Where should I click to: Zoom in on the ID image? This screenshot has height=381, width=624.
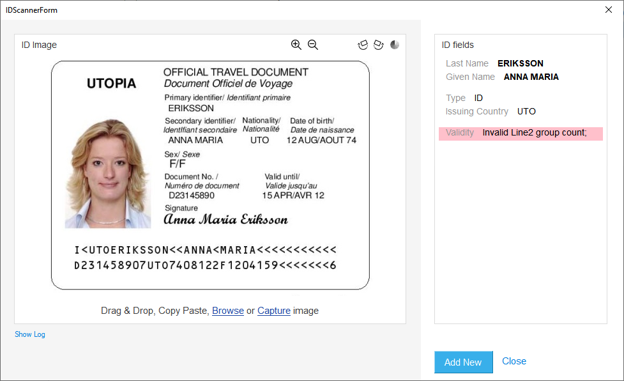(296, 45)
